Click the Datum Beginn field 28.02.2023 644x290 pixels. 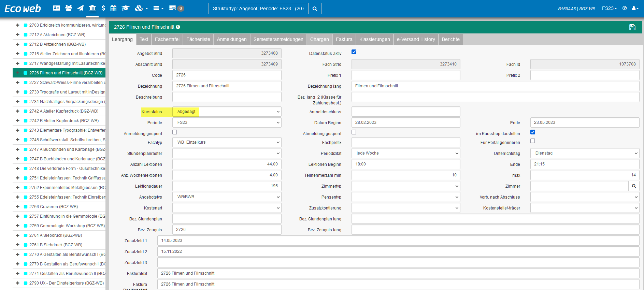406,122
